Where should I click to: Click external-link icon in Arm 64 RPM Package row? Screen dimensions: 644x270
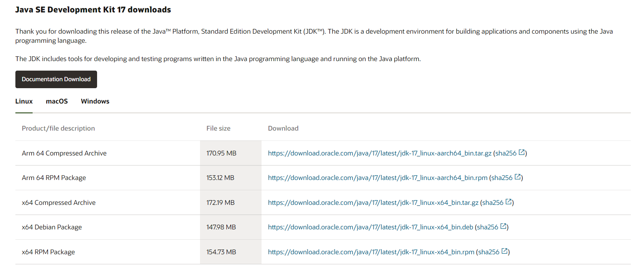518,177
